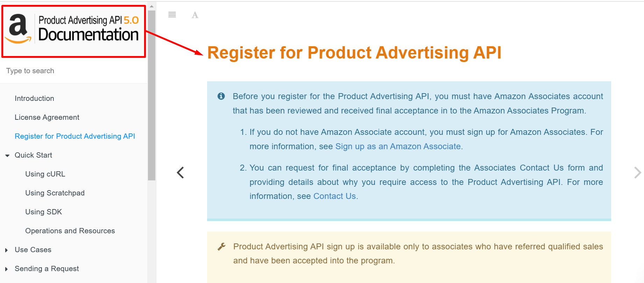Open the Using cURL page
644x283 pixels.
[45, 174]
